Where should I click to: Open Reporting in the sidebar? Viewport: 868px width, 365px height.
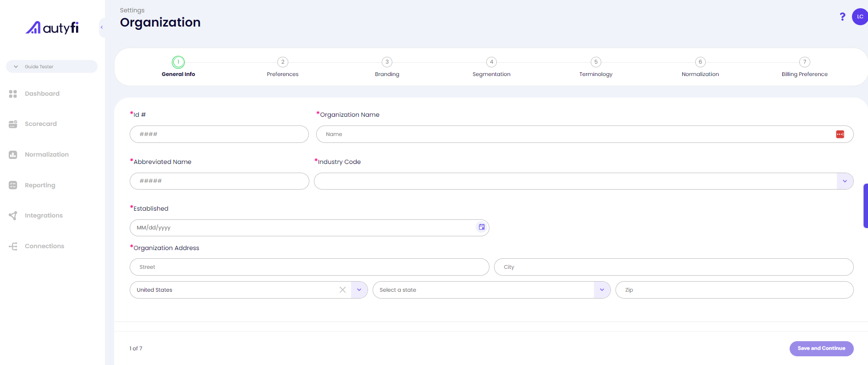pos(40,185)
